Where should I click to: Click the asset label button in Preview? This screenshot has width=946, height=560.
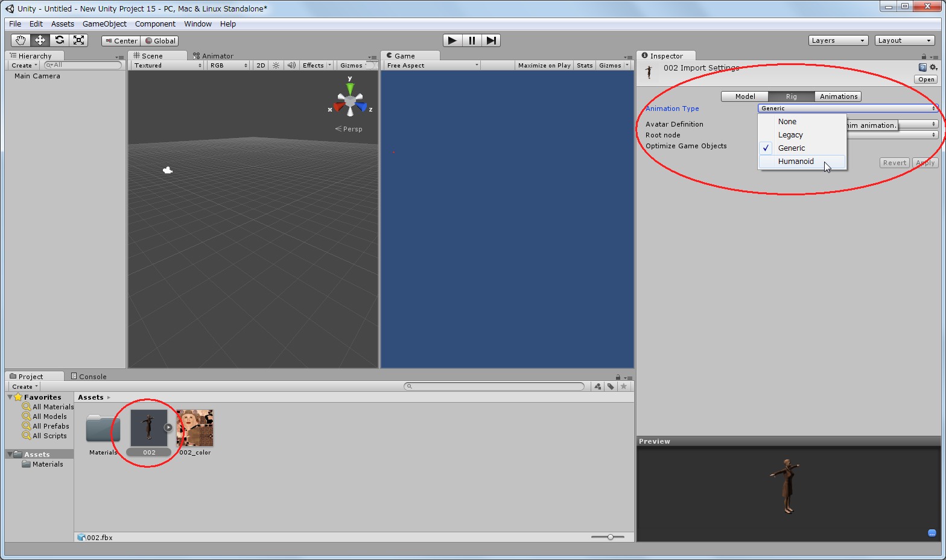click(932, 533)
